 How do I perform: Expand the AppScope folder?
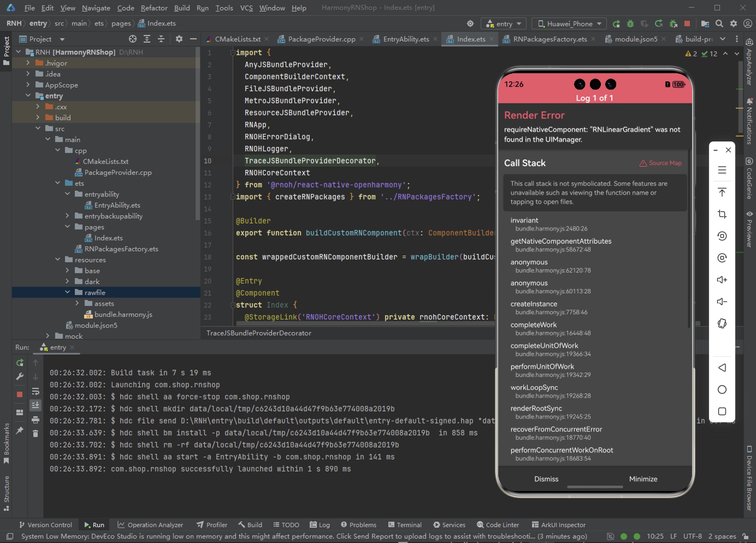[28, 85]
